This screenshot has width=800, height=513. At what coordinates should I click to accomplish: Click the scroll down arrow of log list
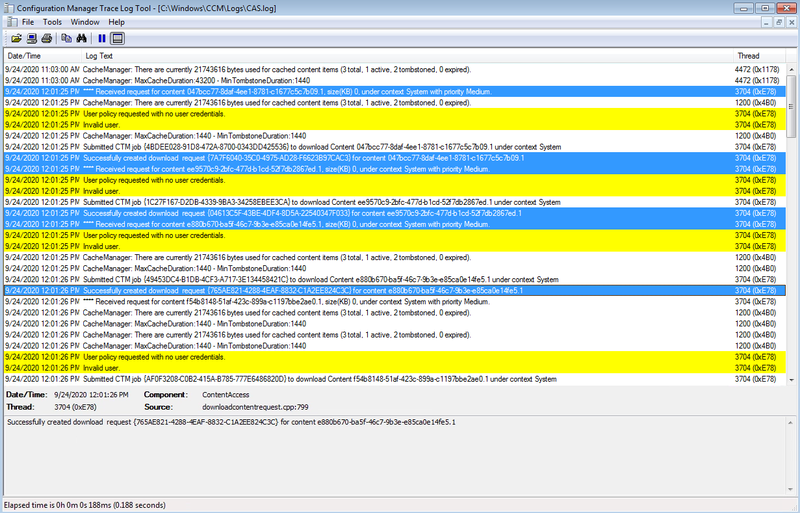coord(792,378)
